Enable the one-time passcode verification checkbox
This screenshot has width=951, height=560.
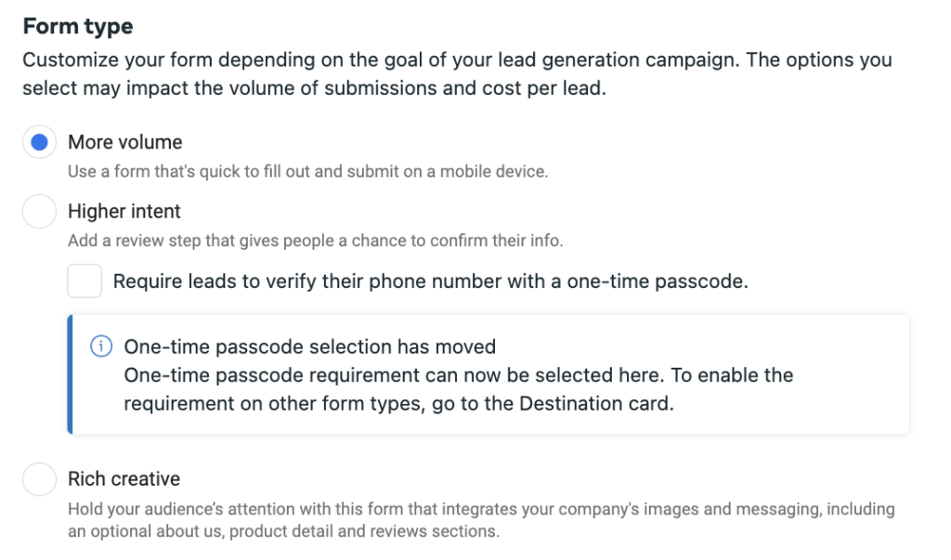point(85,280)
